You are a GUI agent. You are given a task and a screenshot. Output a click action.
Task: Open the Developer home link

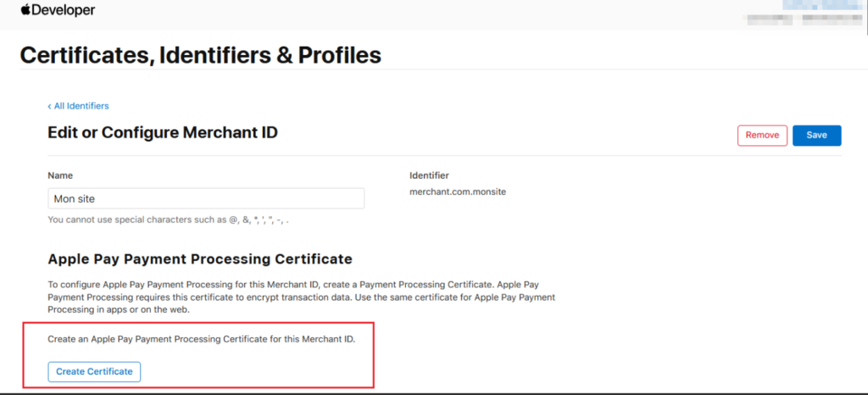click(x=64, y=10)
